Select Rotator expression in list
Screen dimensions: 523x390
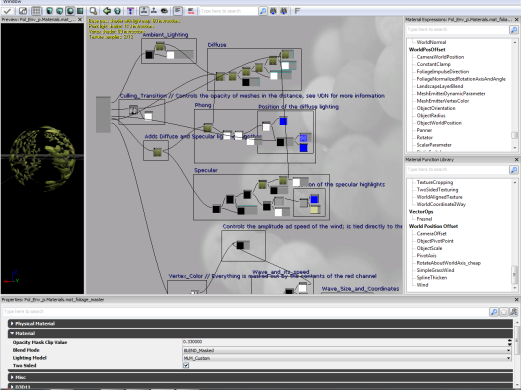pyautogui.click(x=425, y=138)
